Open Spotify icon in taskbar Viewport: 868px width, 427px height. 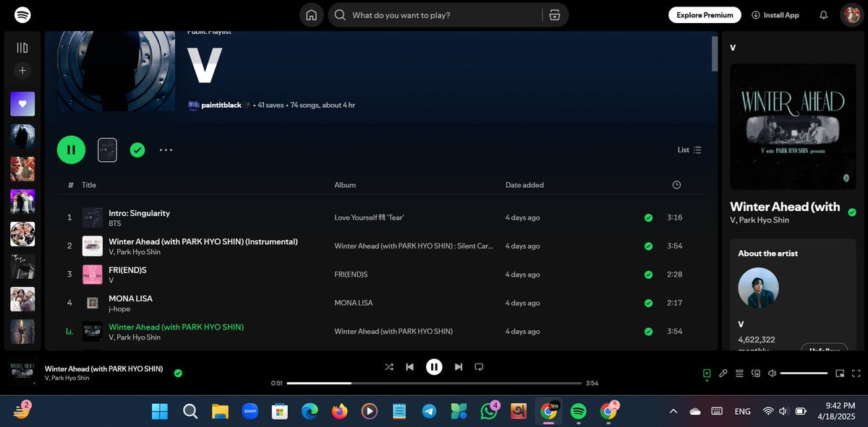click(x=578, y=411)
